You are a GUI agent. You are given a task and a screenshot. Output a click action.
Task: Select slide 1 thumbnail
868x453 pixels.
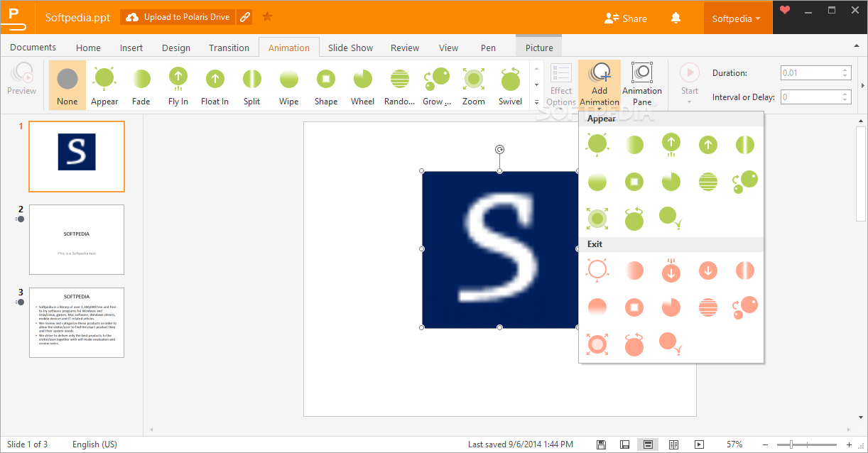(77, 156)
